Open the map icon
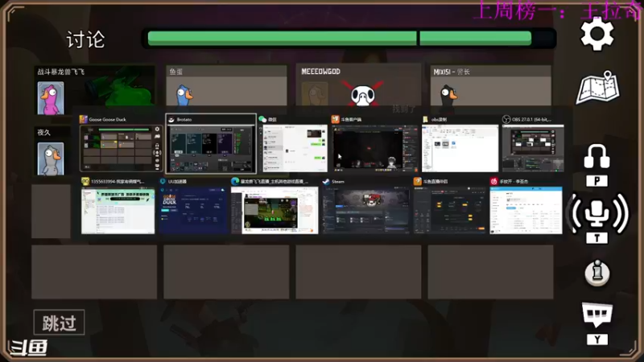 [x=598, y=88]
